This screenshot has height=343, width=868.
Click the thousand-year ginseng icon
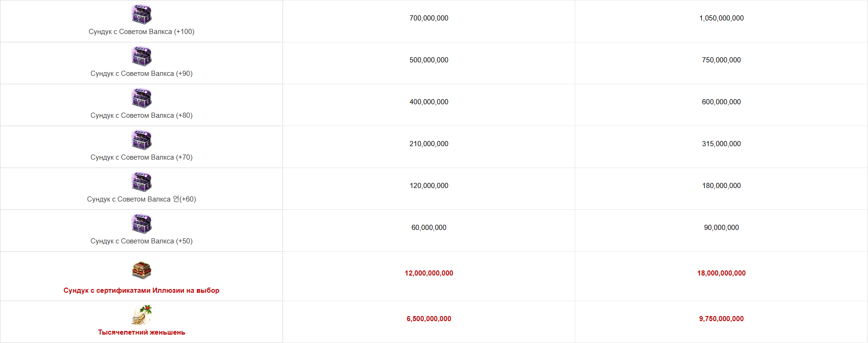pos(141,315)
